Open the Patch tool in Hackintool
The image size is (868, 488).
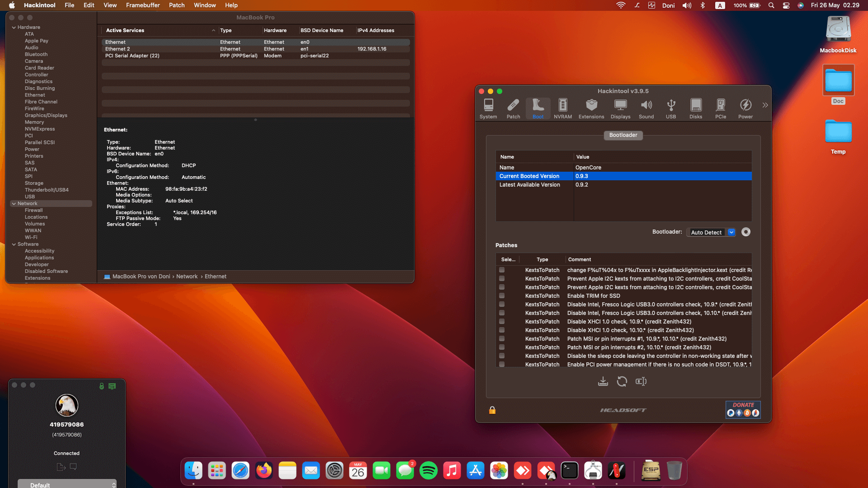(513, 109)
